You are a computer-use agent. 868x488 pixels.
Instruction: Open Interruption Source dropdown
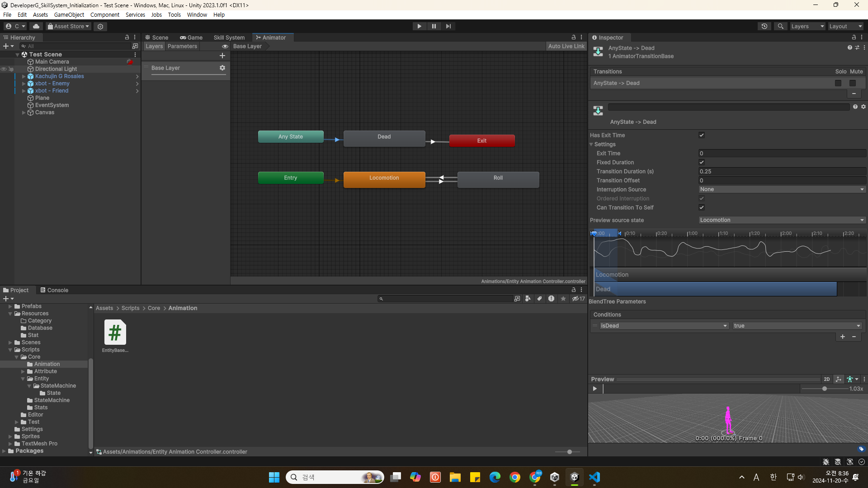point(782,189)
